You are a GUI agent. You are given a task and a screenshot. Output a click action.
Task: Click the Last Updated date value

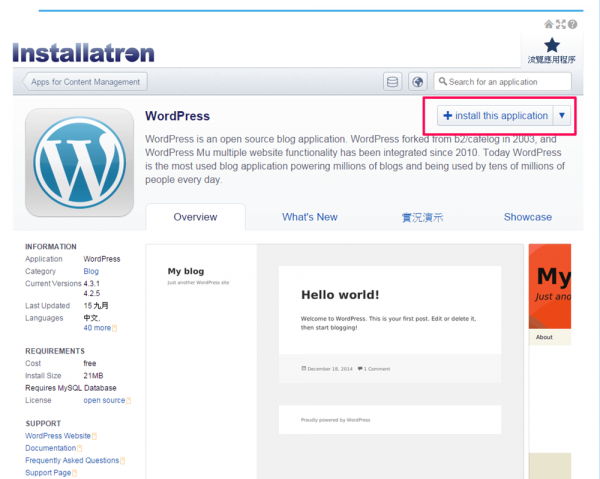(96, 306)
